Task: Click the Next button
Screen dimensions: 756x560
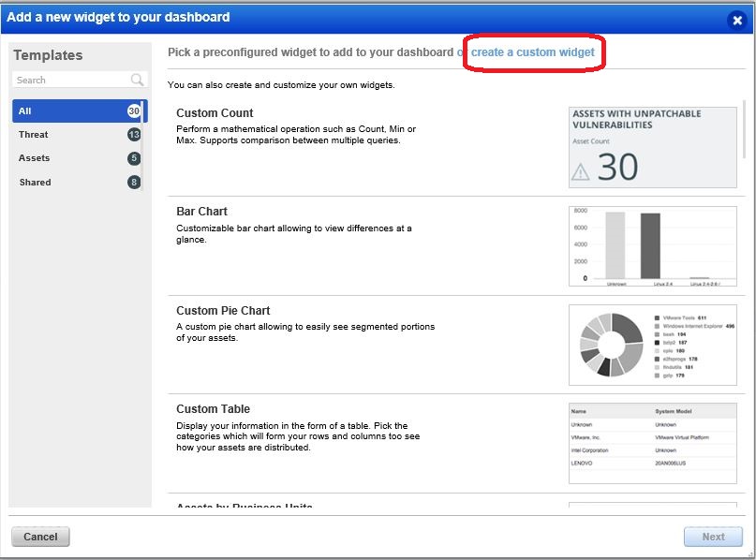Action: pos(712,536)
